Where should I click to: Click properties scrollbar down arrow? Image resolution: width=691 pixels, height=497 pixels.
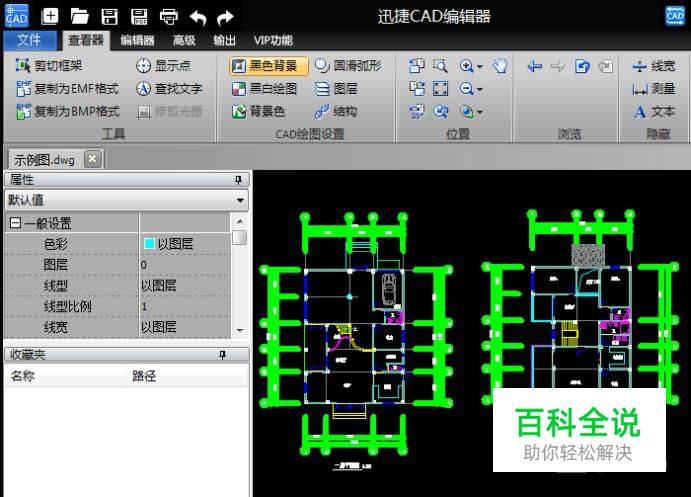(240, 330)
